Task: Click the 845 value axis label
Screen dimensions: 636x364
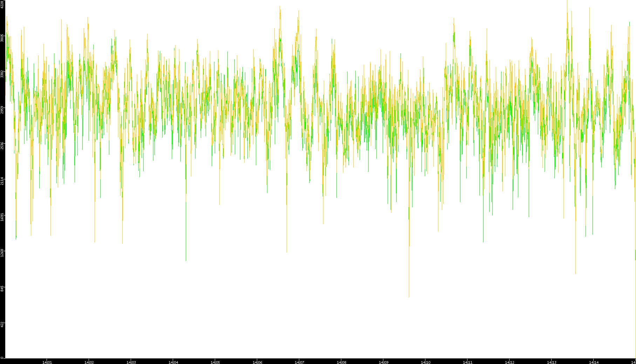Action: tap(2, 288)
